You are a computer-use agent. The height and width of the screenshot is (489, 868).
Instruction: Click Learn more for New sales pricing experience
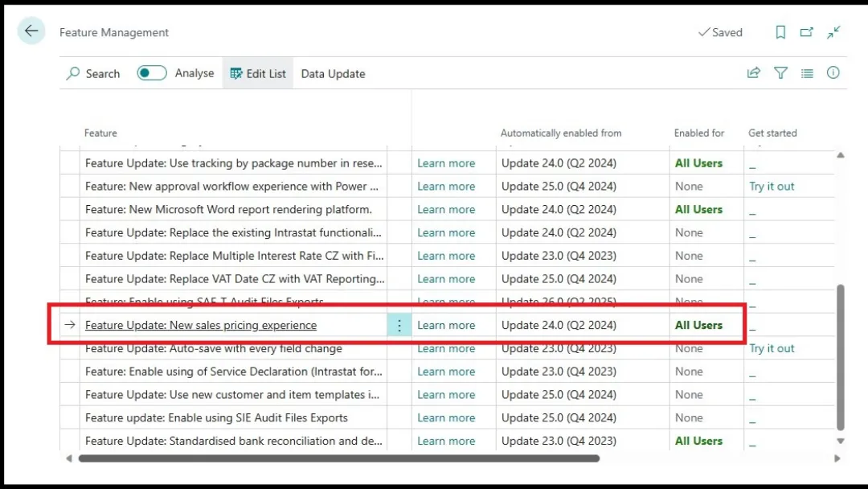[x=446, y=325]
